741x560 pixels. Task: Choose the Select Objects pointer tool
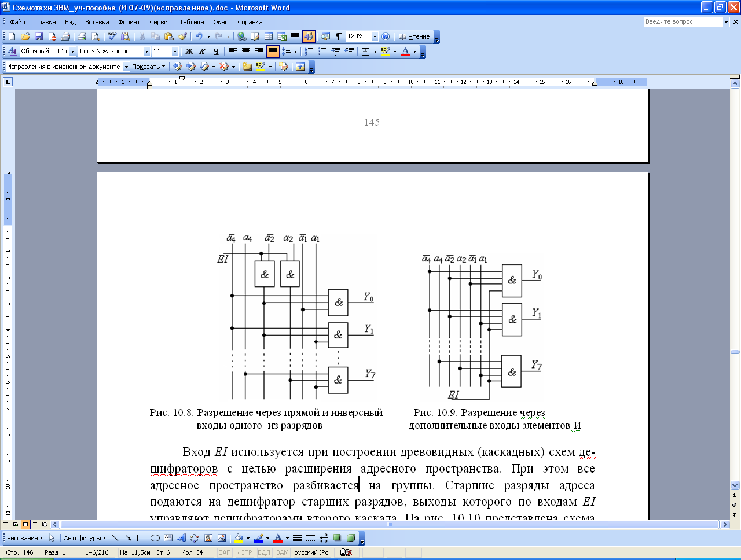coord(52,538)
